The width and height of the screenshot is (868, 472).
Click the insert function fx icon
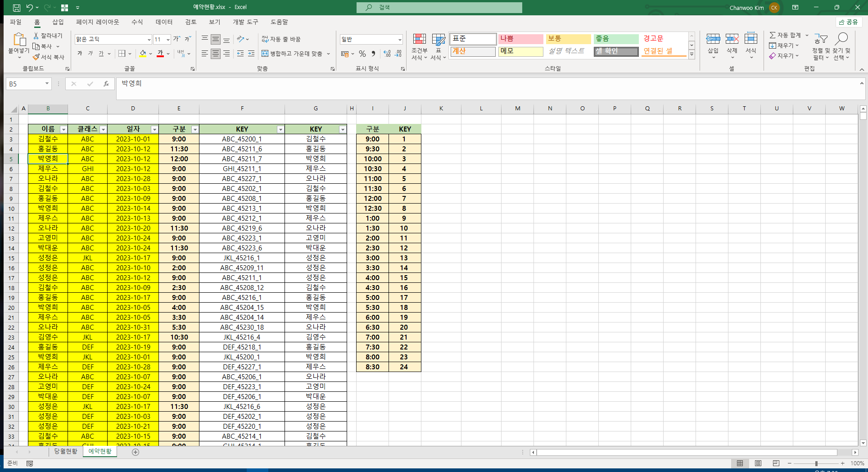tap(106, 84)
